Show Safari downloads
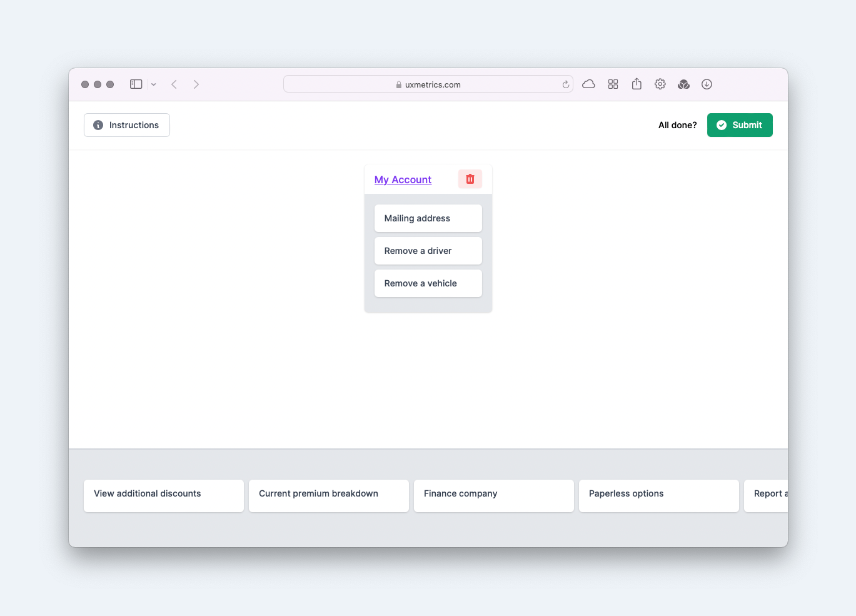856x616 pixels. [707, 84]
